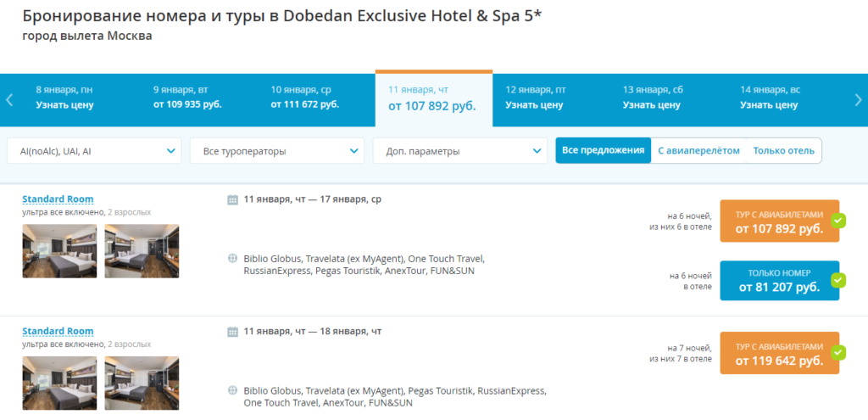
Task: Open the 'Доп. параметры' dropdown
Action: (459, 151)
